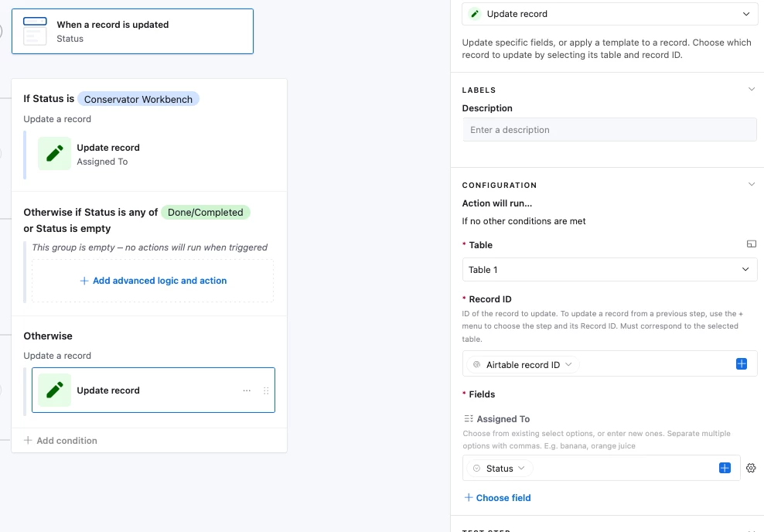This screenshot has width=764, height=532.
Task: Click the Done/Completed status pill
Action: [205, 212]
